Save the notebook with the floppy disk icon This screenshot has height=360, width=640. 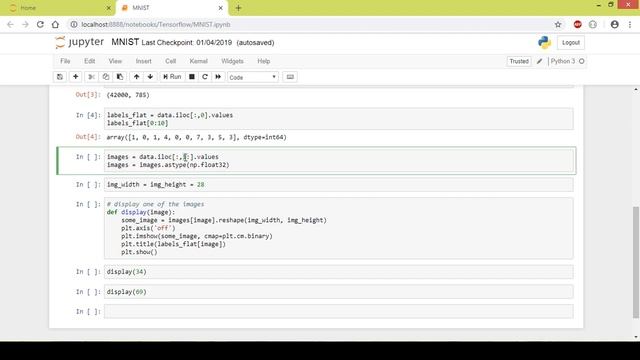[60, 77]
